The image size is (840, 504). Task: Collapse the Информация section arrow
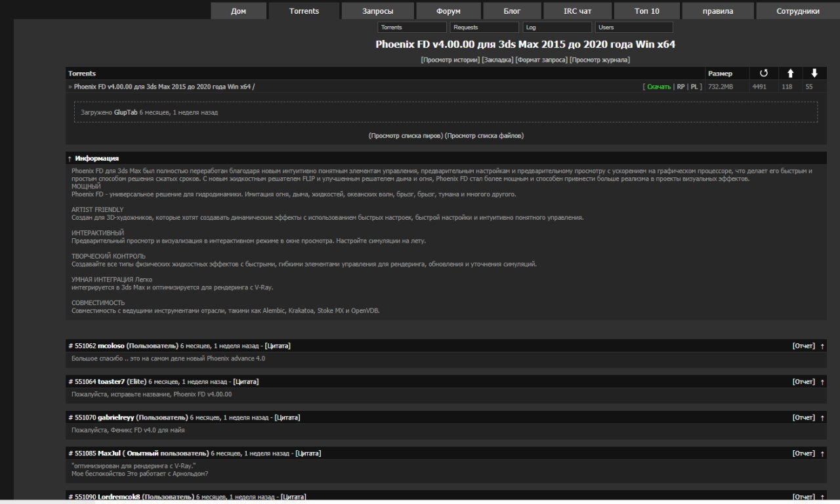[70, 159]
